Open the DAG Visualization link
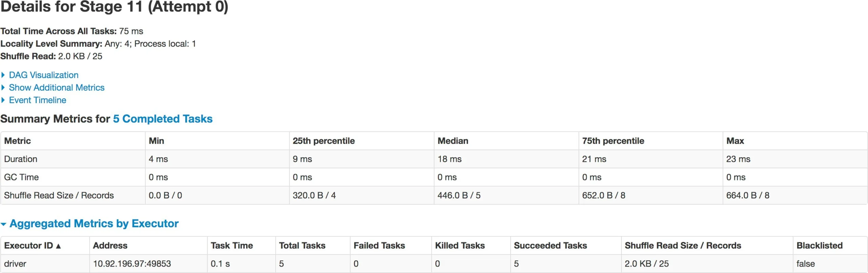The image size is (868, 273). tap(43, 75)
